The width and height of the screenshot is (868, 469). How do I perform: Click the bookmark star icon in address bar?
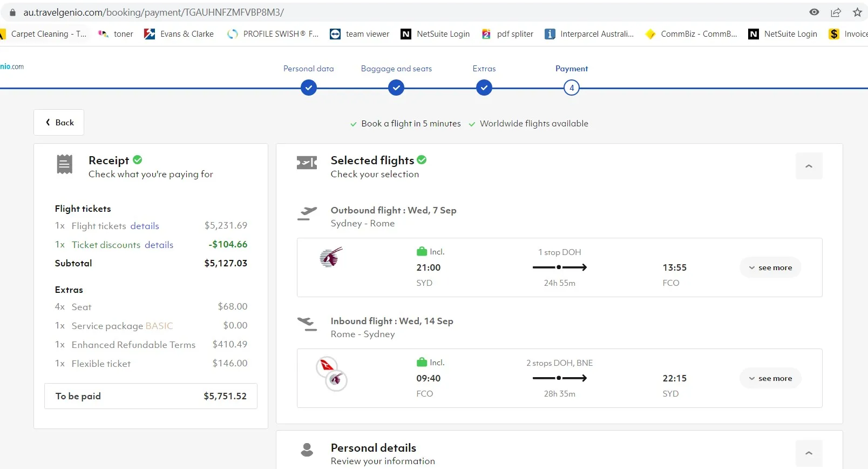pos(857,12)
